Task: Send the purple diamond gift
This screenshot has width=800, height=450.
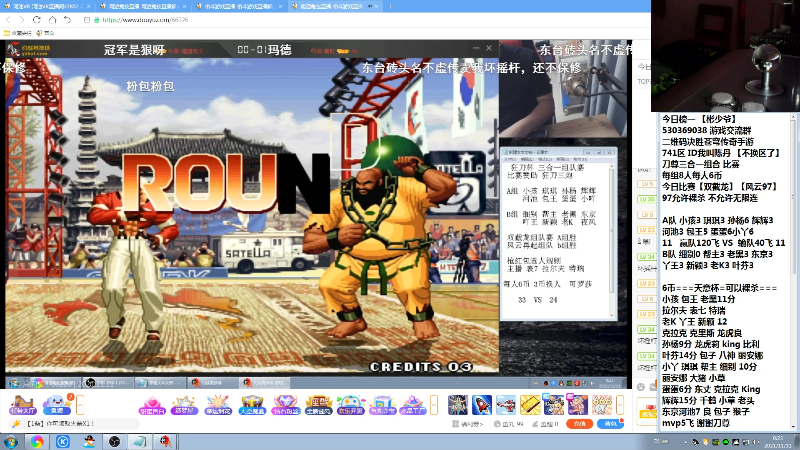Action: [x=285, y=405]
